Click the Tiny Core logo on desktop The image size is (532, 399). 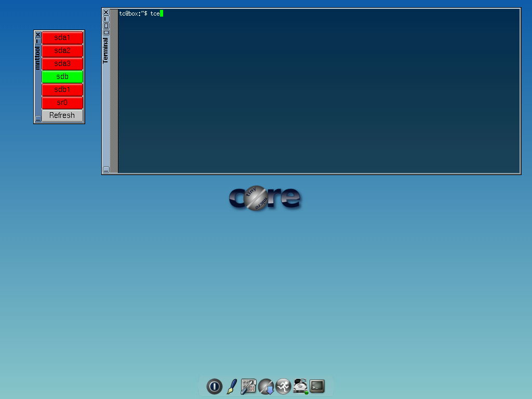(x=264, y=198)
